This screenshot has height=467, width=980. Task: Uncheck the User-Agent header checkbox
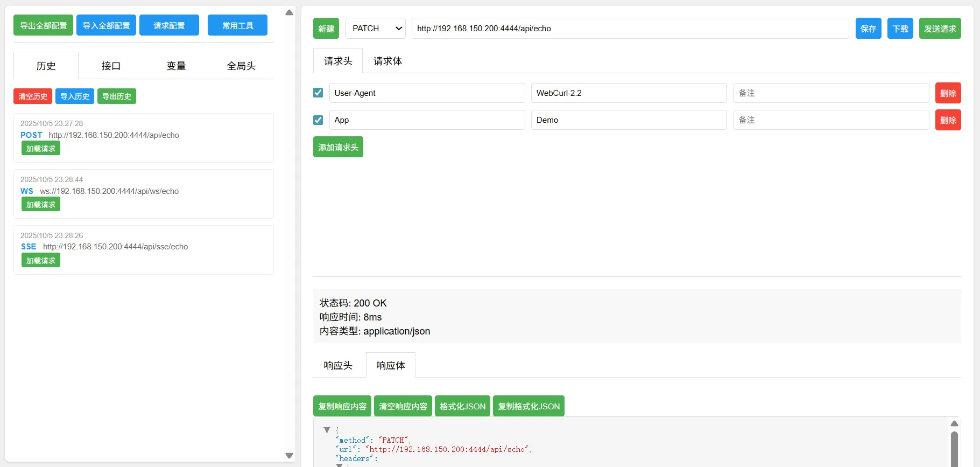point(318,93)
